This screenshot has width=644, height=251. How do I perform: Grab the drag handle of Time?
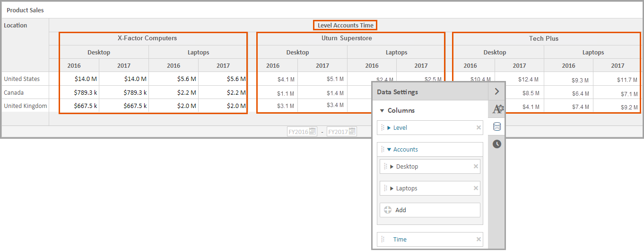(383, 239)
